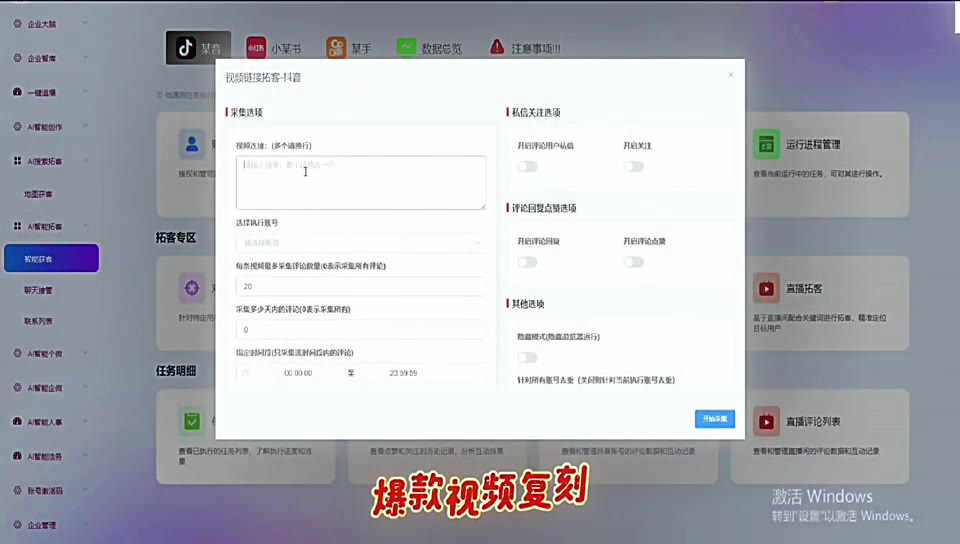Click the red warning triangle icon
Screen dimensions: 960x544
point(497,47)
